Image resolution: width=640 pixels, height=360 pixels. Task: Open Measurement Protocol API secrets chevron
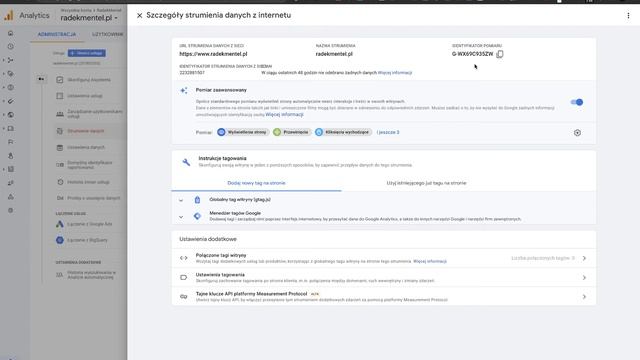(584, 297)
